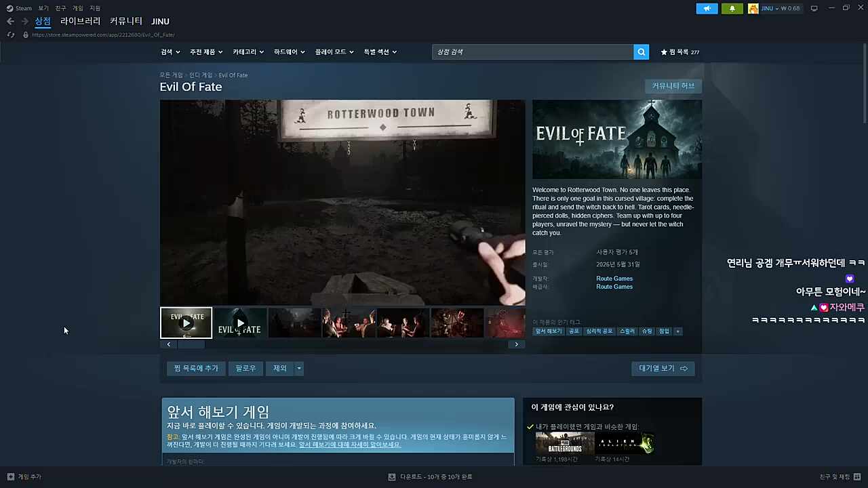Image resolution: width=868 pixels, height=488 pixels.
Task: Click the 커뮤니티 허브 button
Action: (673, 86)
